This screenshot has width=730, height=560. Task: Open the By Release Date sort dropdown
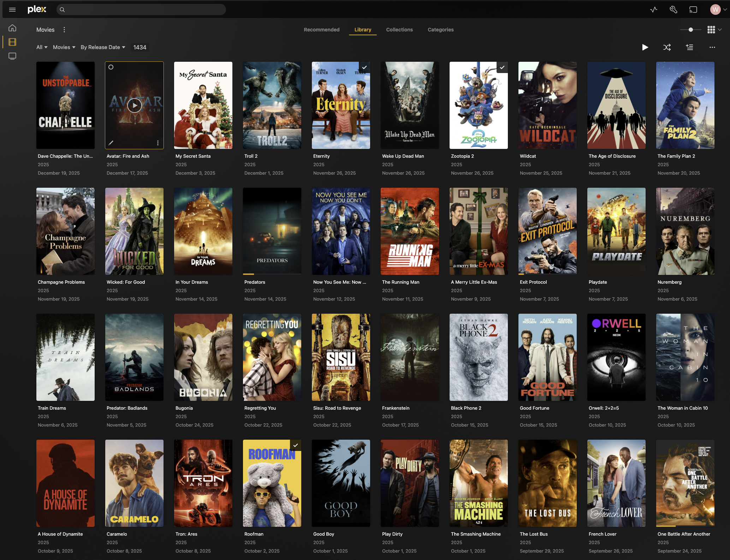tap(103, 47)
